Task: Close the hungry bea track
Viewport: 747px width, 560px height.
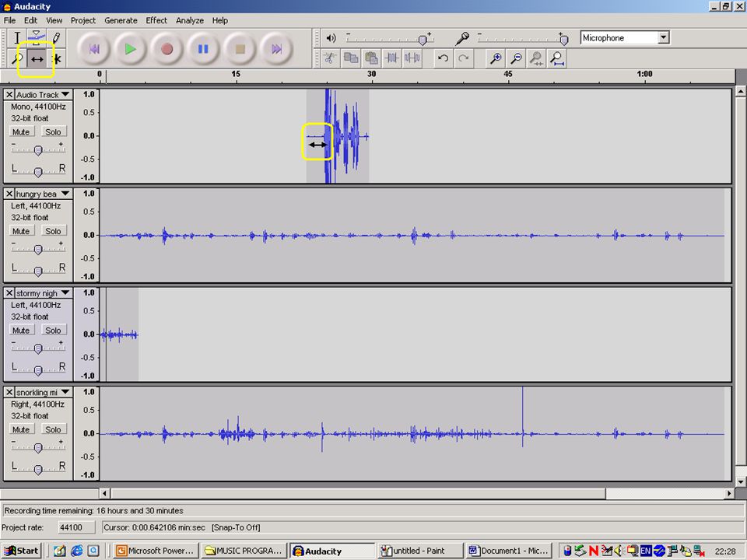Action: [9, 194]
